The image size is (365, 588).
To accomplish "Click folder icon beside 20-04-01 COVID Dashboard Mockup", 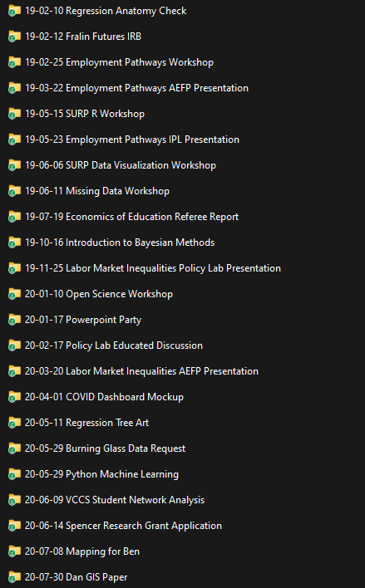I will click(14, 397).
